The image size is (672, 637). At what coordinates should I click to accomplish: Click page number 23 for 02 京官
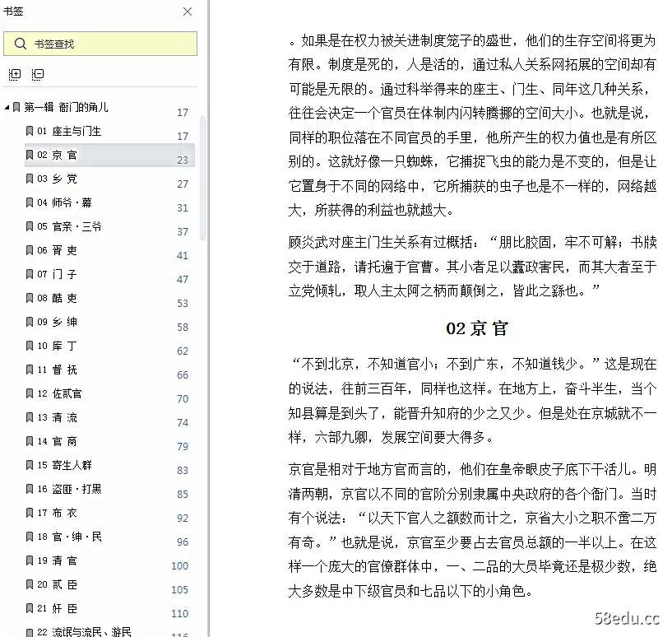183,160
